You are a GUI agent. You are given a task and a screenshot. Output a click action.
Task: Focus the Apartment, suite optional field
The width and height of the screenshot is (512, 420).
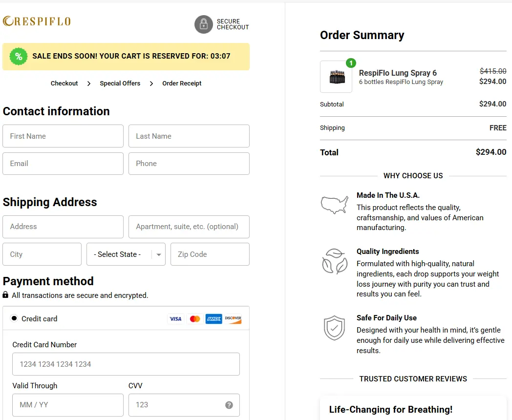pos(189,227)
